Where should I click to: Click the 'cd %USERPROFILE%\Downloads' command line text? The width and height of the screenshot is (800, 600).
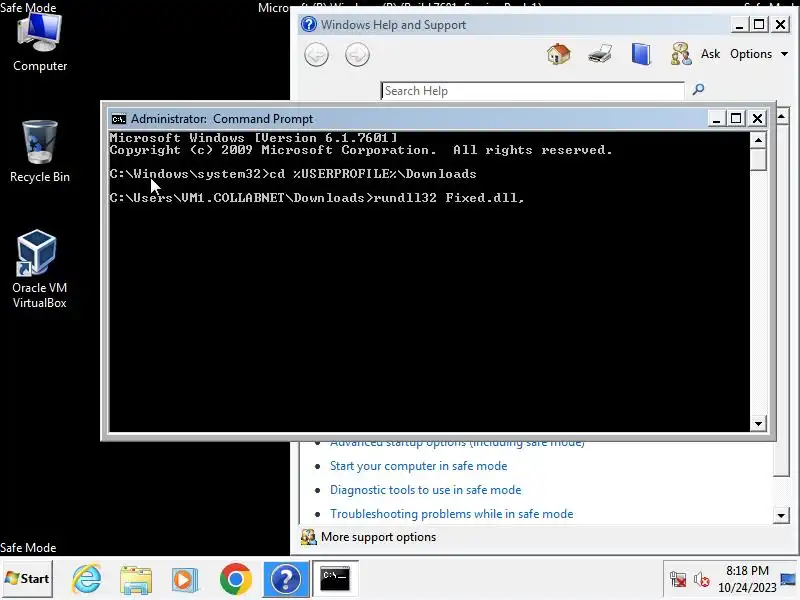click(373, 174)
